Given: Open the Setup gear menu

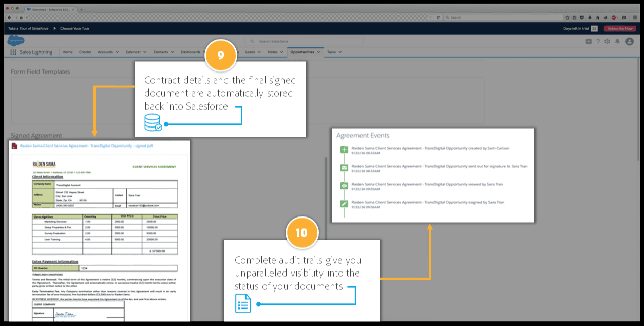Looking at the screenshot, I should point(608,41).
